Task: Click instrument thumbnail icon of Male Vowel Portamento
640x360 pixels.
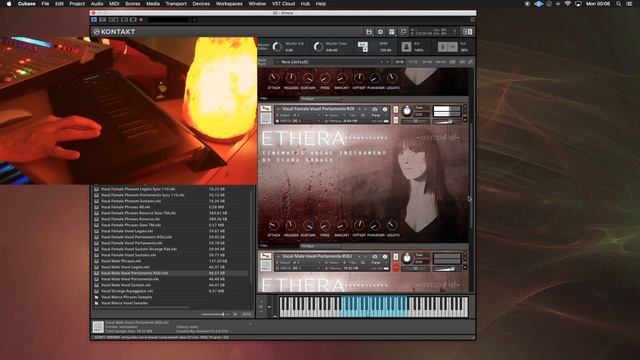Action: [266, 266]
